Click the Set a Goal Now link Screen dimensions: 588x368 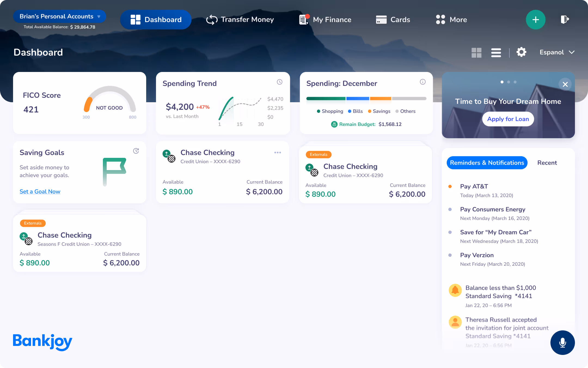coord(40,191)
